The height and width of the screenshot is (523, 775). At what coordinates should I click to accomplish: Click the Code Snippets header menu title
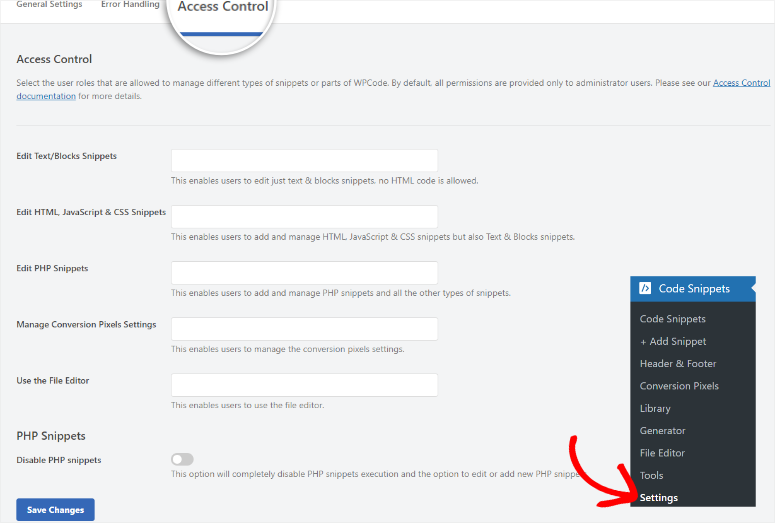coord(694,288)
